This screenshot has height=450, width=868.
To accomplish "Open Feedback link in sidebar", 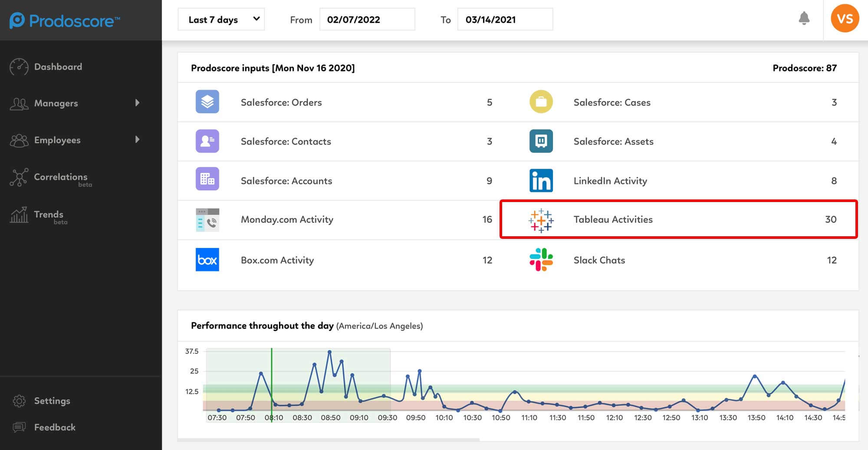I will (x=55, y=427).
